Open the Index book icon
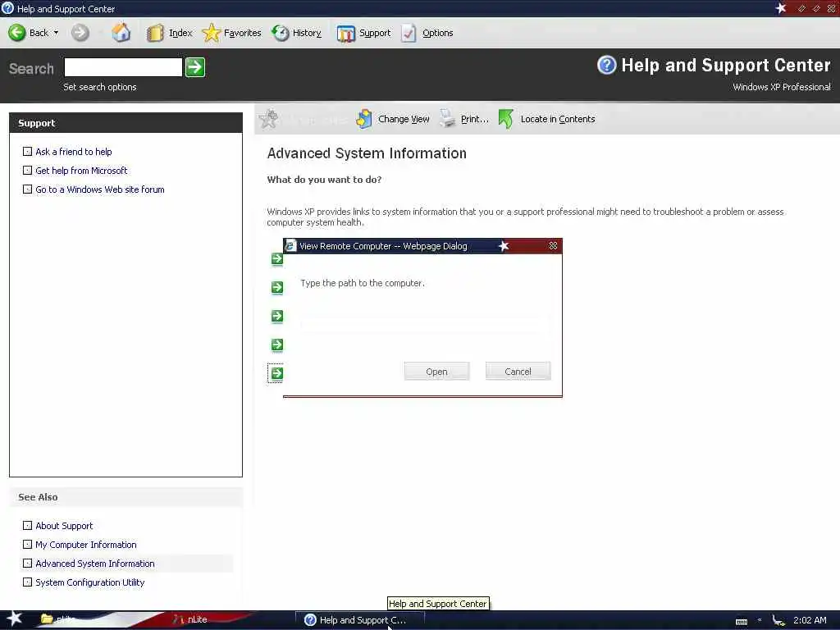This screenshot has width=840, height=630. click(x=155, y=33)
